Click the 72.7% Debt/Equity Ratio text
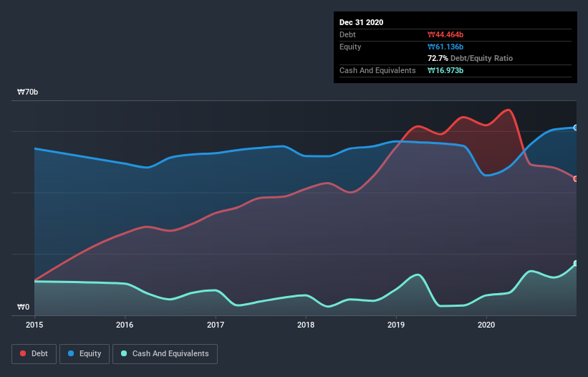Screen dimensions: 588x377 471,58
